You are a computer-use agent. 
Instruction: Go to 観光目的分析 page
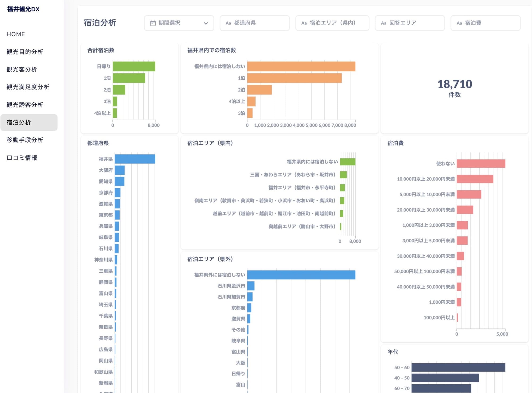point(25,52)
